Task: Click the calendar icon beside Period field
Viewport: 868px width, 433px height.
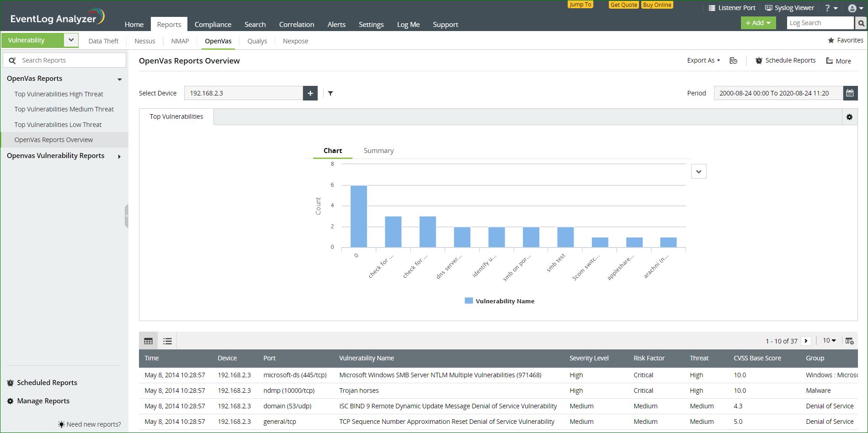Action: [850, 93]
